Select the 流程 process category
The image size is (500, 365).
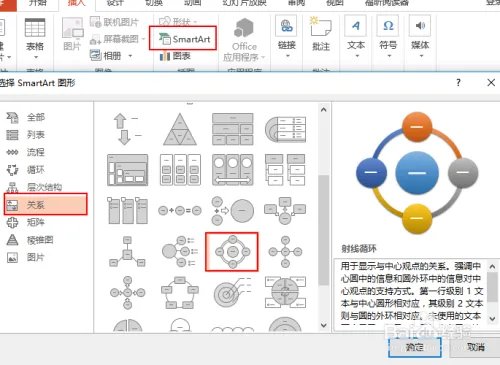(x=26, y=152)
